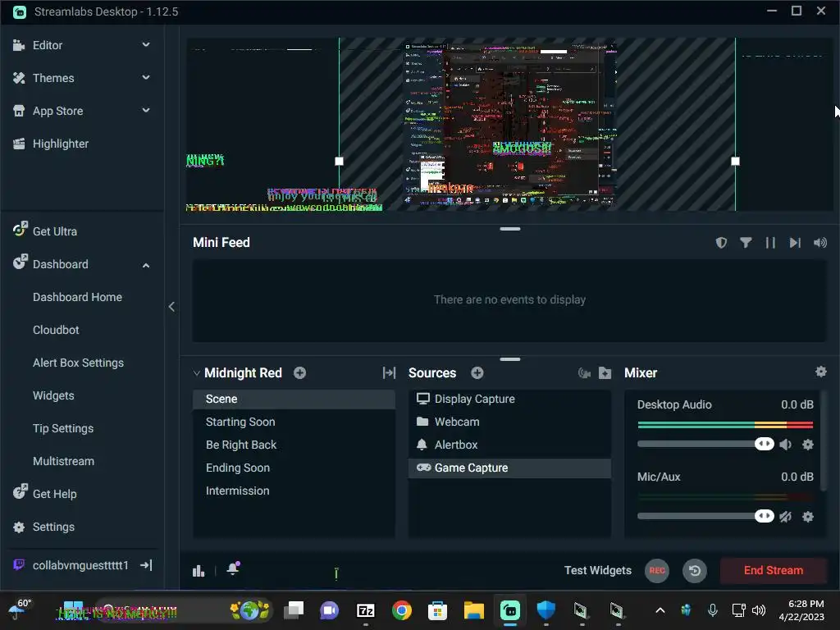Open Mixer advanced audio settings gear
The height and width of the screenshot is (630, 840).
(820, 372)
